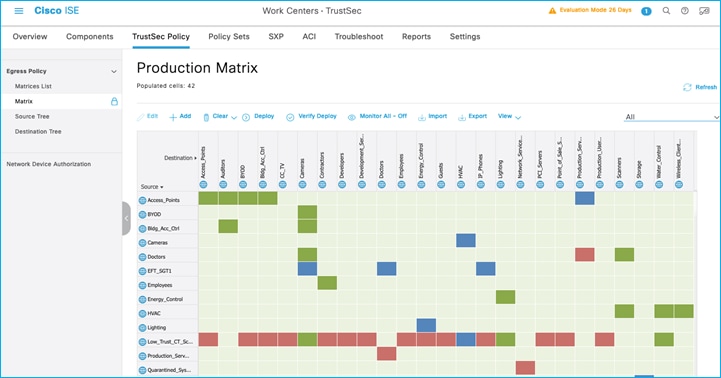Click the HVAC source globe icon

[142, 314]
